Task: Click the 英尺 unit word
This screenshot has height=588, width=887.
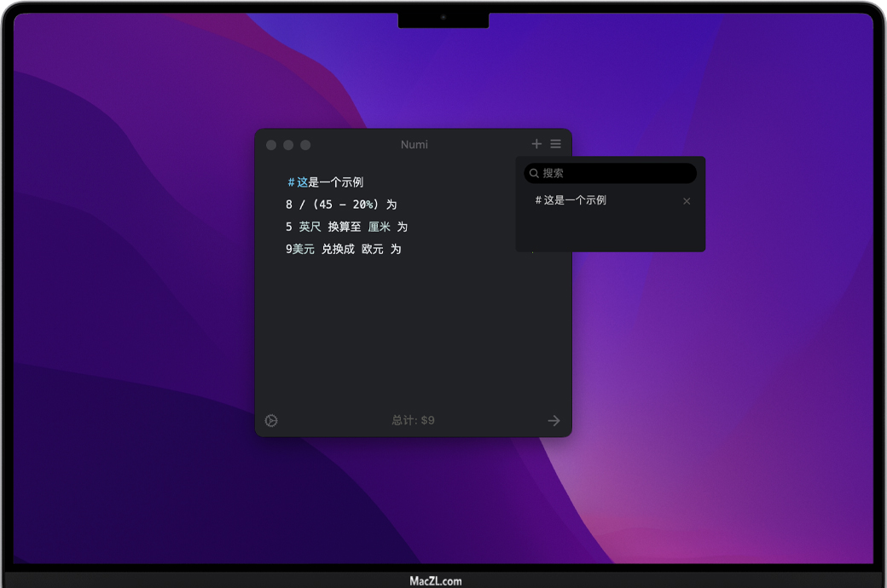Action: click(310, 227)
